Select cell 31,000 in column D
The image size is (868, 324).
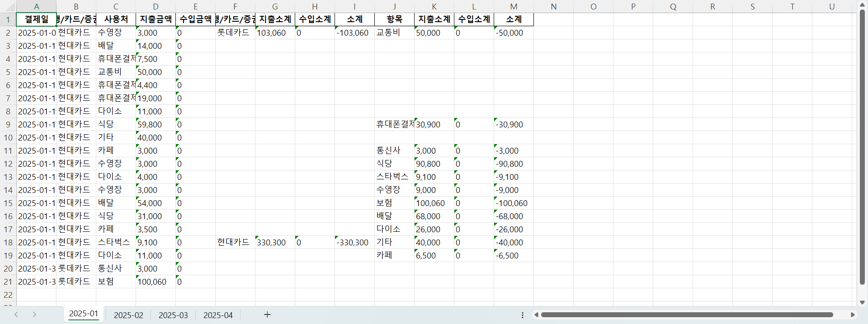[156, 216]
